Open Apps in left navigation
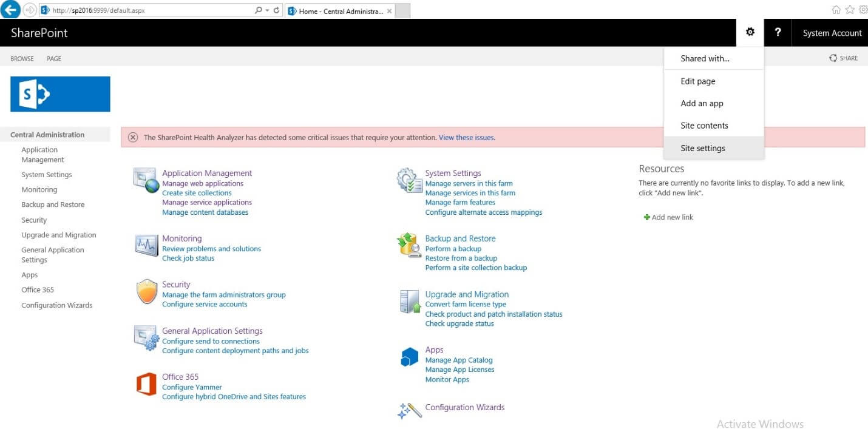 click(30, 275)
